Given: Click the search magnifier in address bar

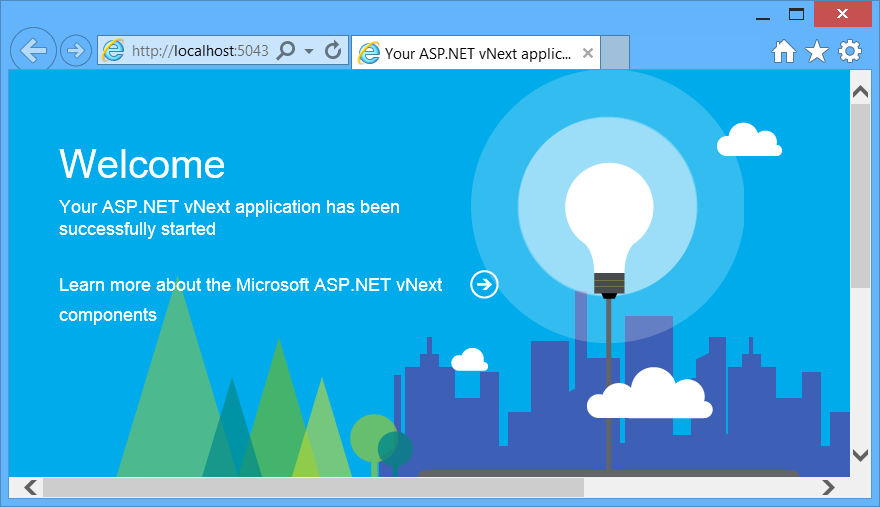Looking at the screenshot, I should (286, 51).
